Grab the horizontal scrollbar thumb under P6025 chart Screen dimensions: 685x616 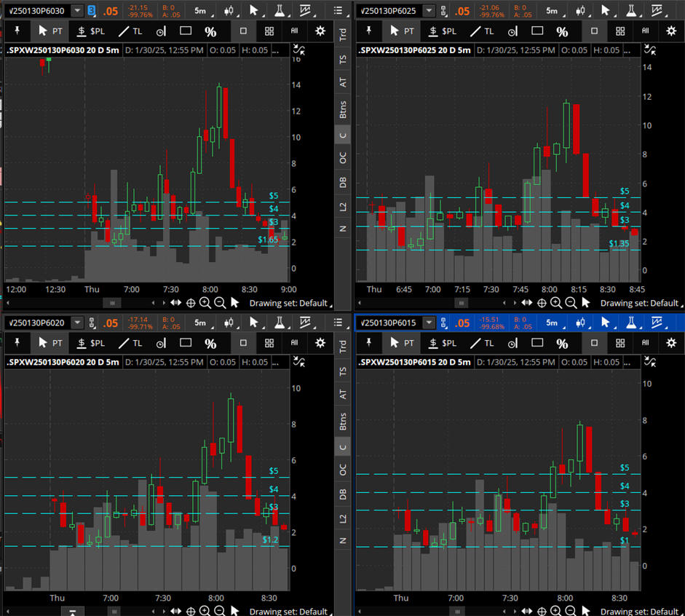tap(462, 303)
